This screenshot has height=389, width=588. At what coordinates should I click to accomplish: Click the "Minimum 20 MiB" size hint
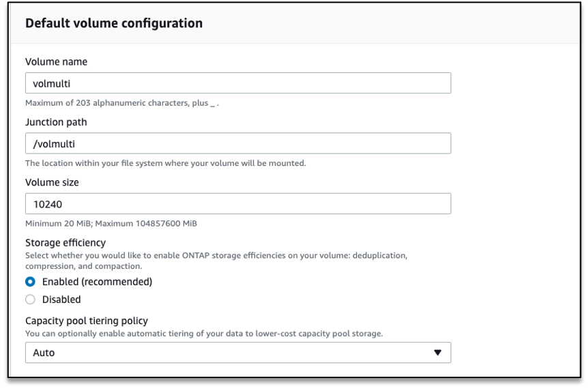click(111, 224)
